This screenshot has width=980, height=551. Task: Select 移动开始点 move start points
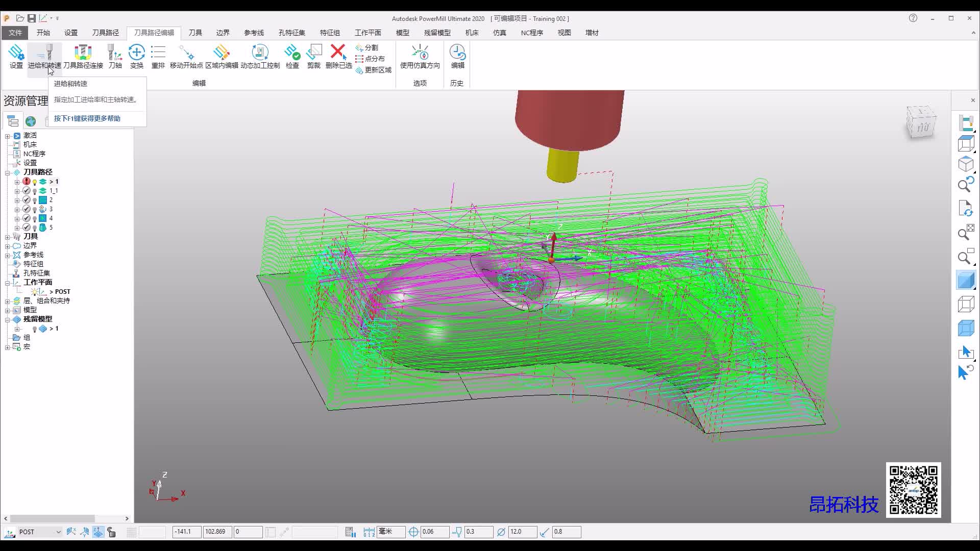186,56
